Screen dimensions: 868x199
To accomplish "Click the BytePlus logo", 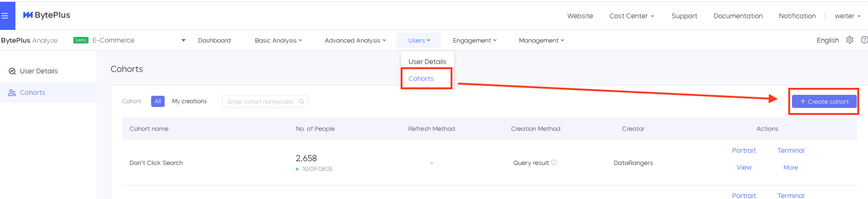I will pyautogui.click(x=47, y=15).
